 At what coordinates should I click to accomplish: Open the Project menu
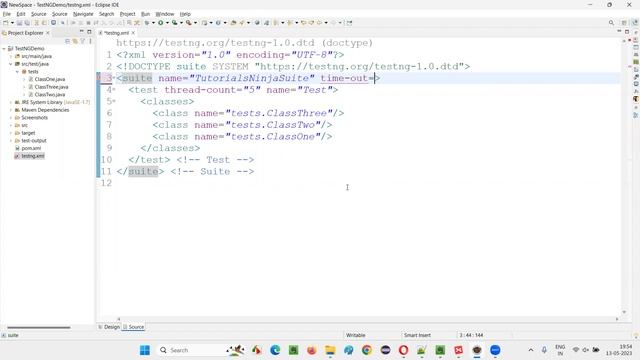click(127, 14)
